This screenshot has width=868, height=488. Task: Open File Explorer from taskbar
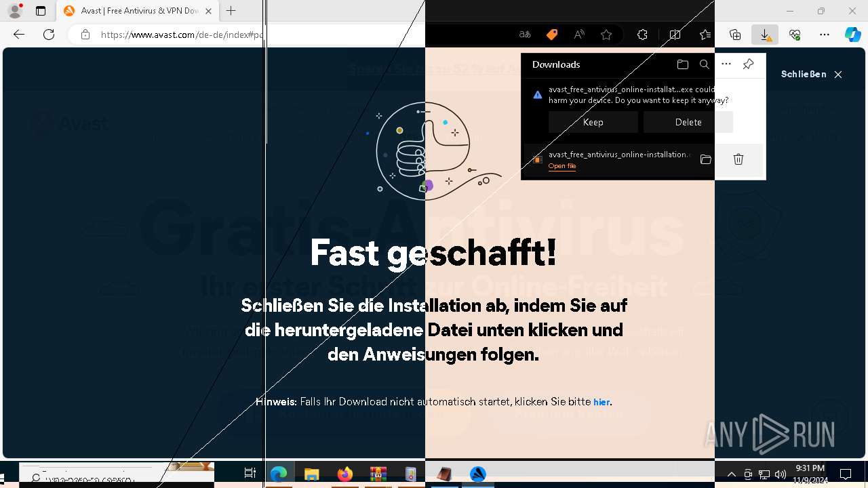[x=311, y=474]
